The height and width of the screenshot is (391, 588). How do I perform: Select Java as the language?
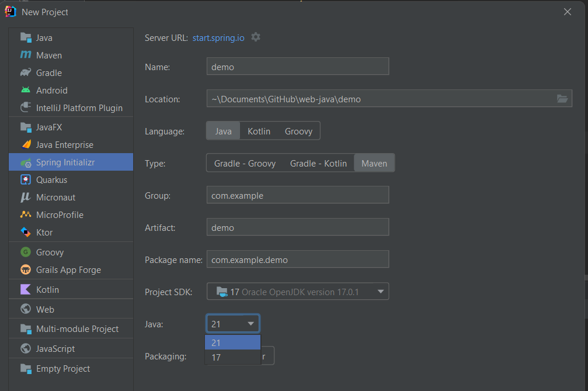[x=223, y=131]
